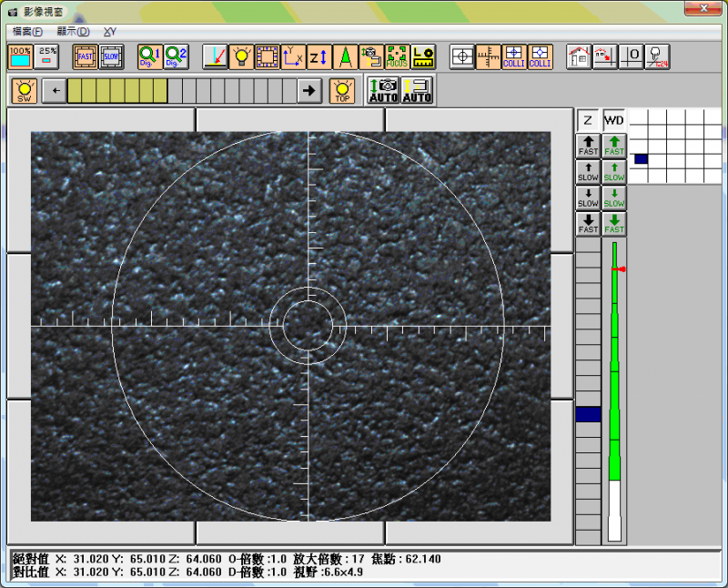This screenshot has width=728, height=588.
Task: Set level on the yellow brightness bar
Action: [x=182, y=91]
